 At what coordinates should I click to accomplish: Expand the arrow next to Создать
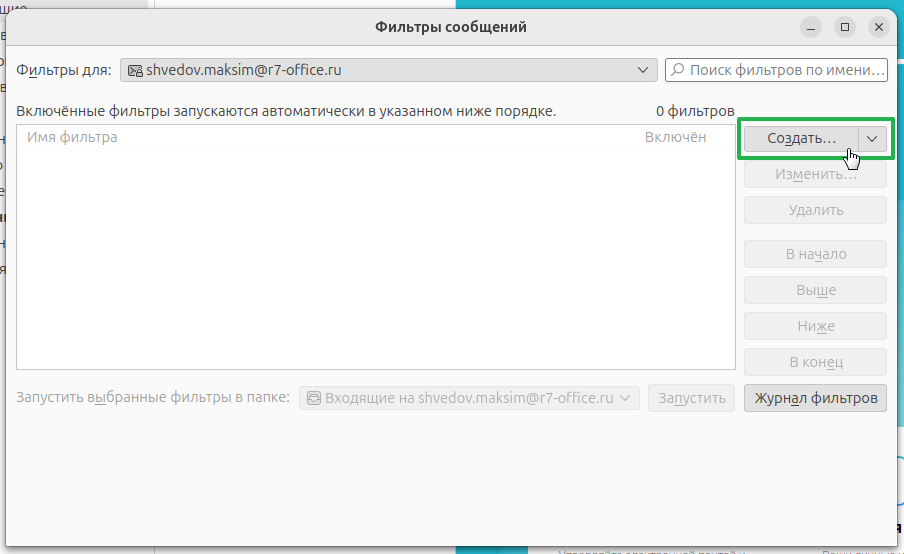coord(872,139)
